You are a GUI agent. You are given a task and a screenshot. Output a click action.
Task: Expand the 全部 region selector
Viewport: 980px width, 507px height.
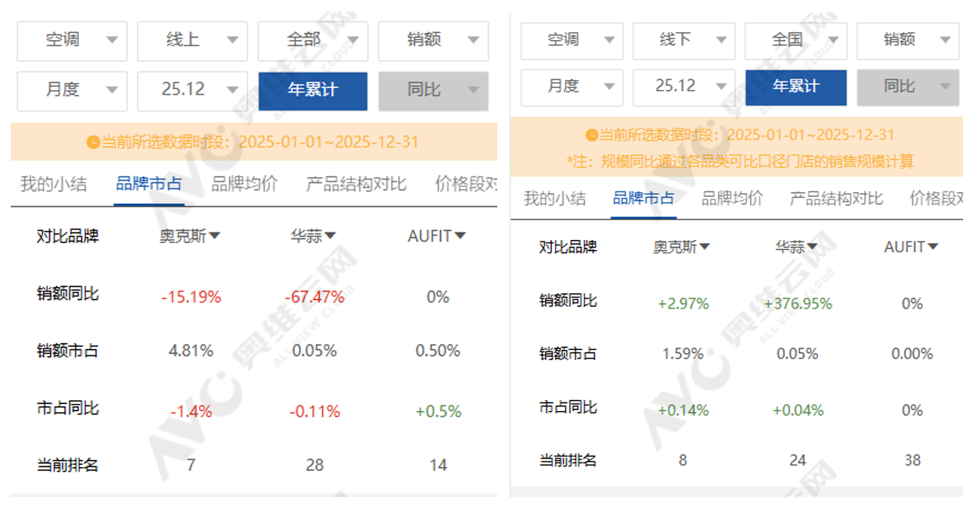tap(312, 41)
